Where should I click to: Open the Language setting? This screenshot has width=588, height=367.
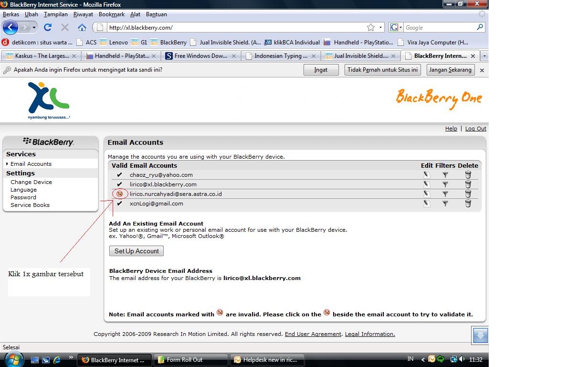coord(23,190)
